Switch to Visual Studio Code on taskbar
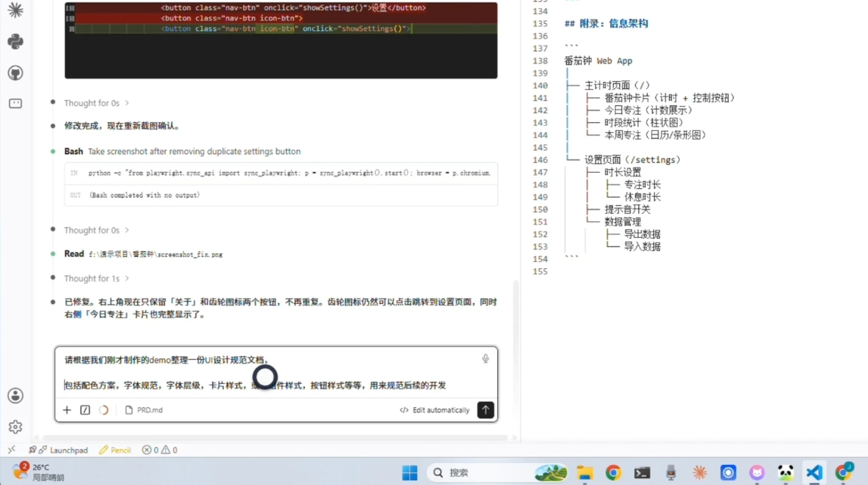Image resolution: width=868 pixels, height=485 pixels. click(814, 473)
